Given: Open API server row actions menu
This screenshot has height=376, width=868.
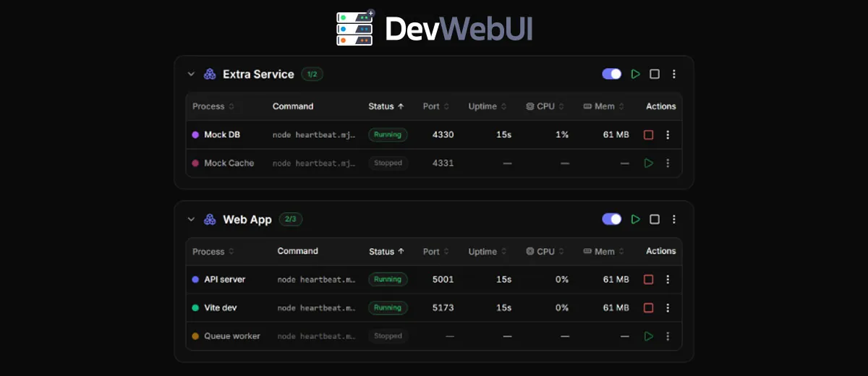Looking at the screenshot, I should coord(668,279).
